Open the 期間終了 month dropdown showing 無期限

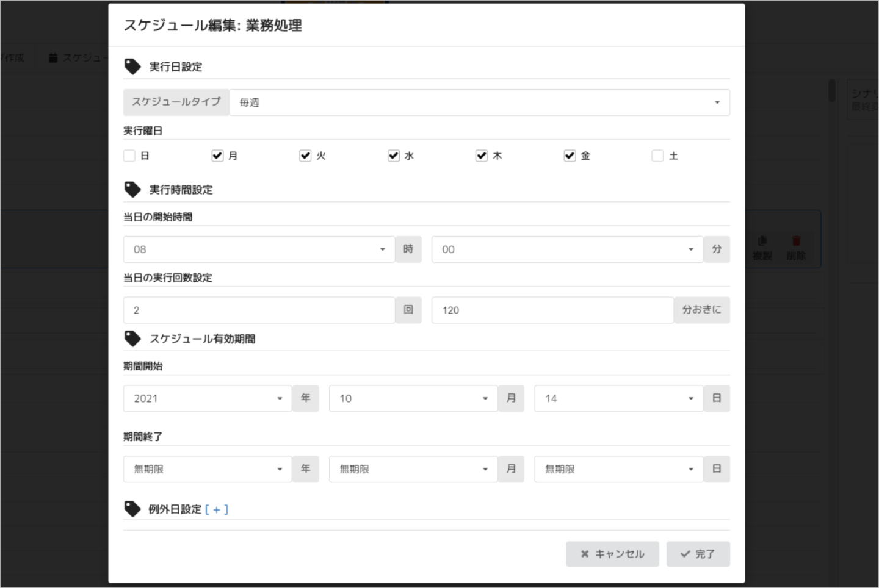tap(413, 469)
